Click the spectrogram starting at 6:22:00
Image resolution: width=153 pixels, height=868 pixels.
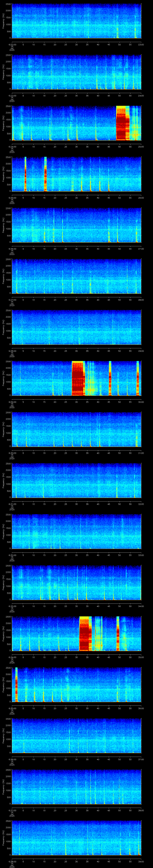pyautogui.click(x=76, y=21)
